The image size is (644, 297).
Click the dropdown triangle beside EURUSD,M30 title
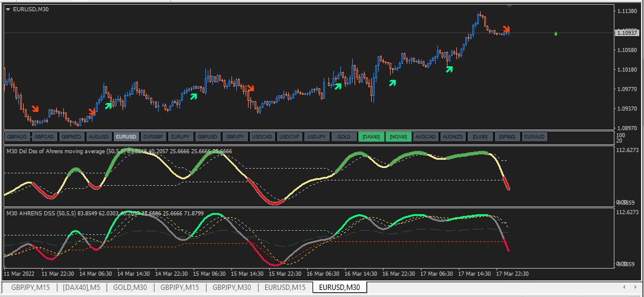click(8, 9)
